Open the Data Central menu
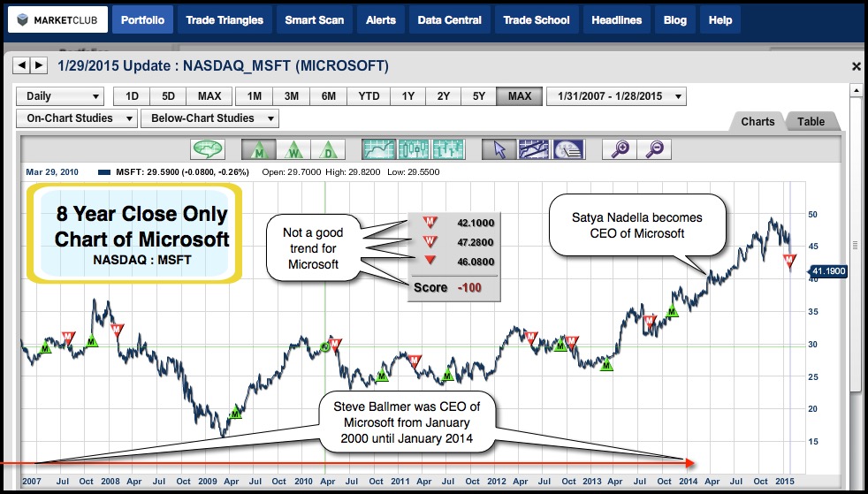868x494 pixels. [x=450, y=20]
